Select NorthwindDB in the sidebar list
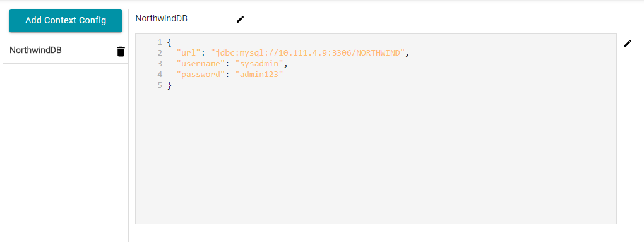Screen dimensions: 644x242 [x=66, y=51]
